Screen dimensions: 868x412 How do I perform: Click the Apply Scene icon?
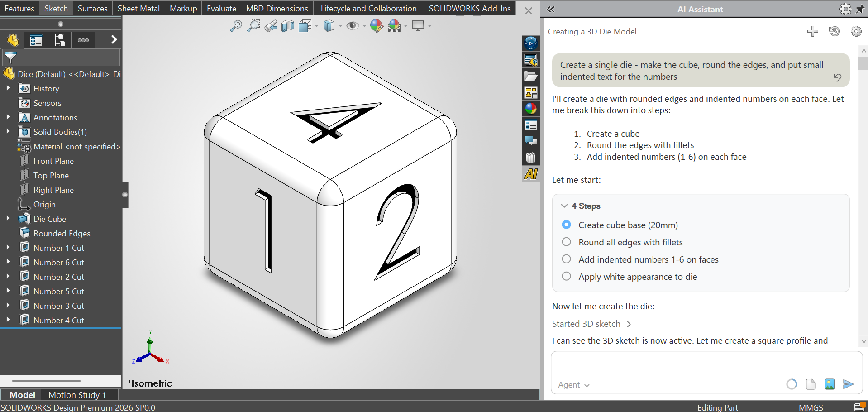click(x=395, y=26)
